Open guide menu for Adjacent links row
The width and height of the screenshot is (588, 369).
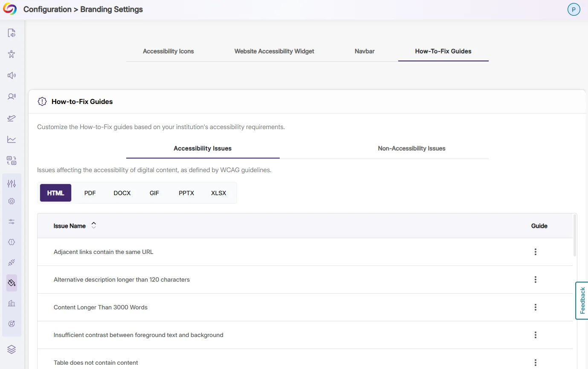[x=535, y=252]
